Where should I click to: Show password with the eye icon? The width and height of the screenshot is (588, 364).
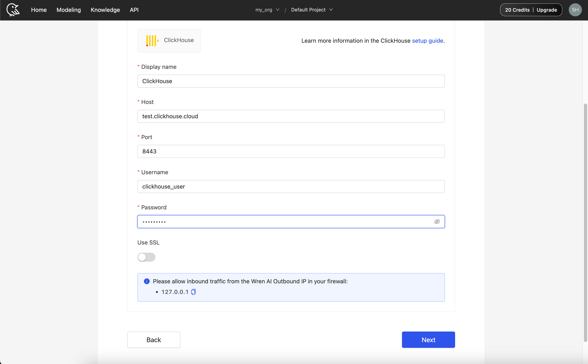click(437, 221)
